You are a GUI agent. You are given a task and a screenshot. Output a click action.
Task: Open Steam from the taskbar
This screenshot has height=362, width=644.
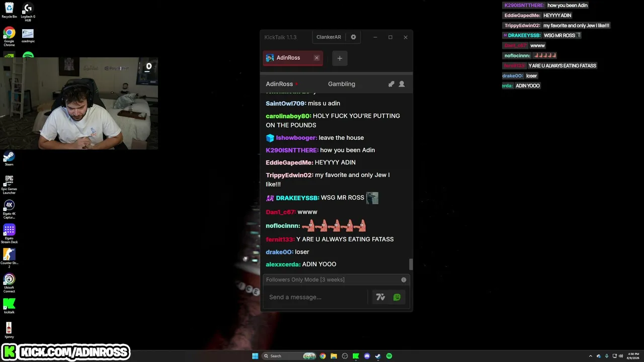tap(378, 356)
